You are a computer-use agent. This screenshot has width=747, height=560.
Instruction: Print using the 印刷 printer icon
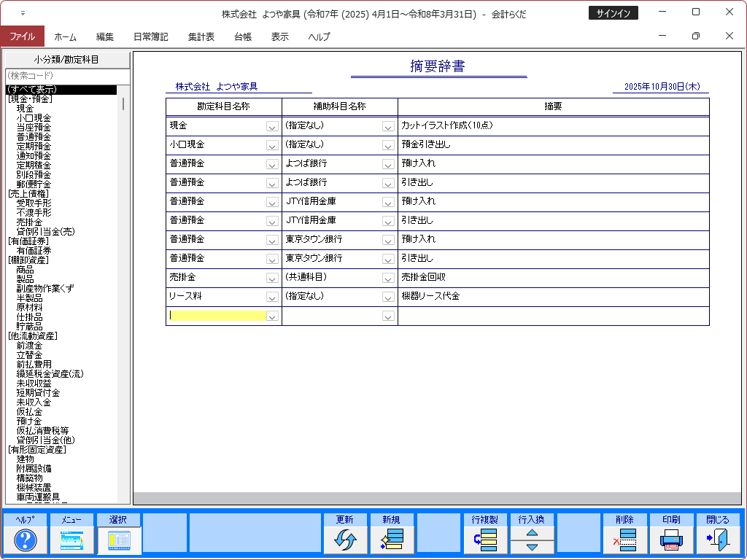tap(671, 540)
